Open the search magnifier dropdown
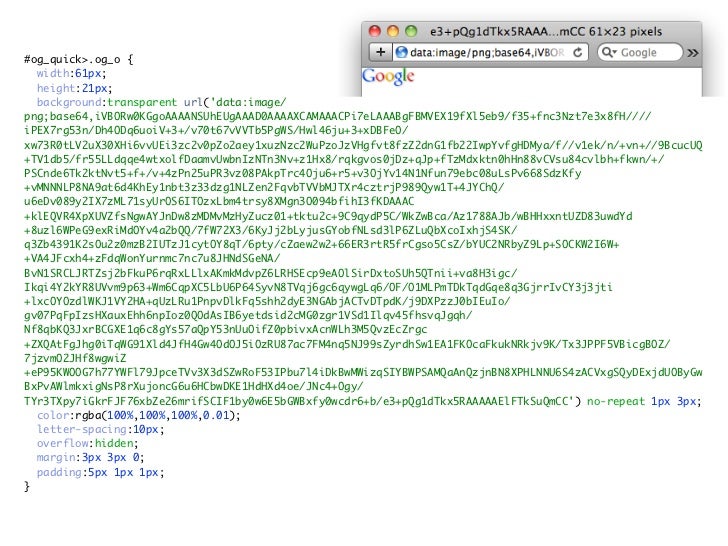 click(x=609, y=52)
